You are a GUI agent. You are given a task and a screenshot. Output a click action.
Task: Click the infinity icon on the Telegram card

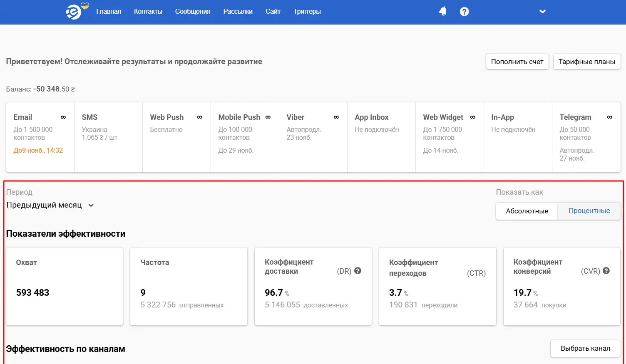pos(610,117)
